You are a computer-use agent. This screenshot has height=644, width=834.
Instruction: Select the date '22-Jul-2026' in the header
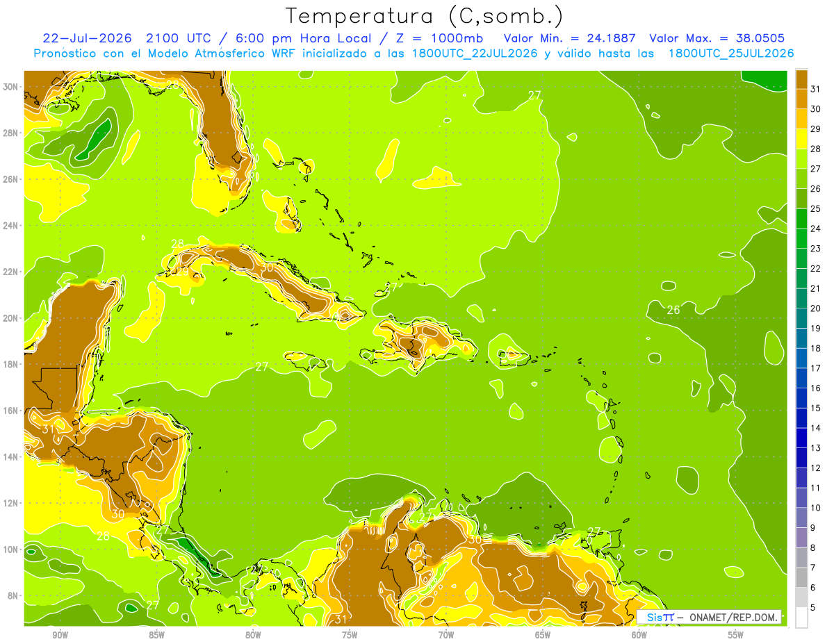[86, 38]
